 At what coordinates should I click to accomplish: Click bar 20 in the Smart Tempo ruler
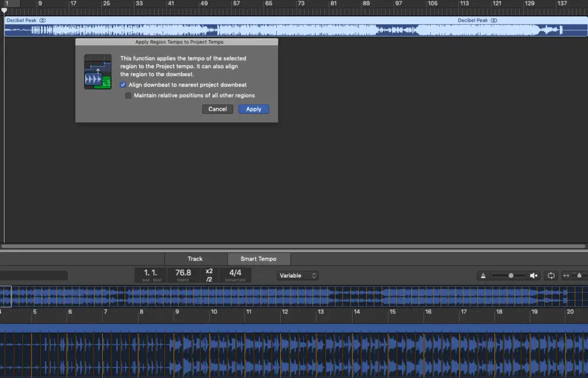570,311
